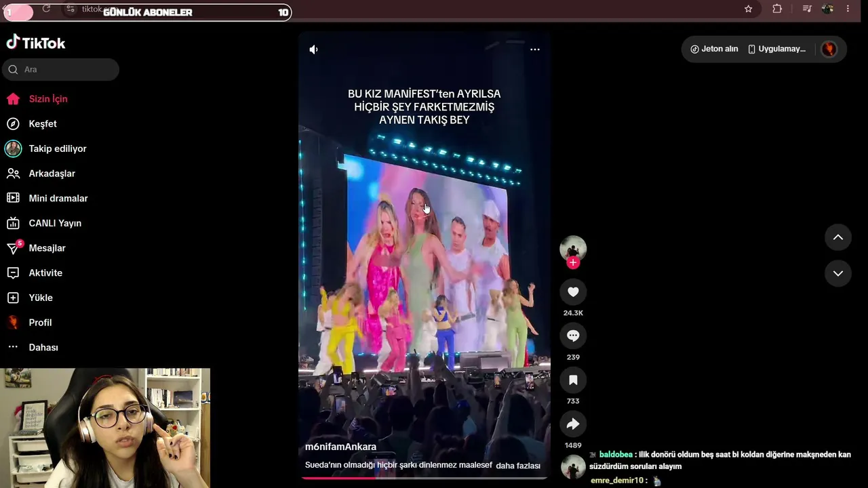
Task: Go to next video with down chevron
Action: point(838,273)
